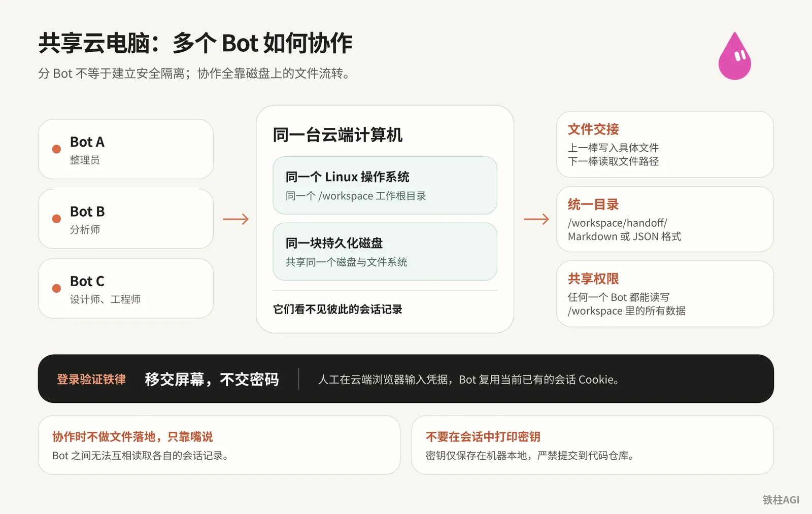Click the orange label 登录验证铁律
This screenshot has width=812, height=514.
pos(91,379)
